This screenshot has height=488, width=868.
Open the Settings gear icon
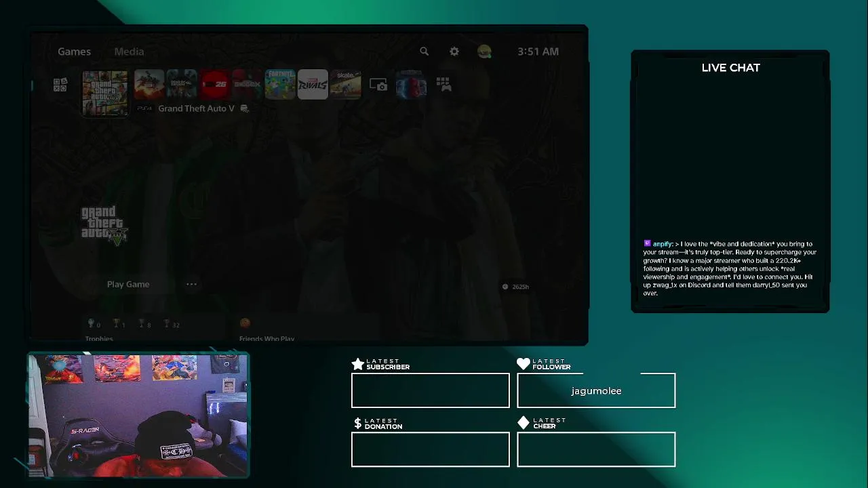(x=454, y=52)
